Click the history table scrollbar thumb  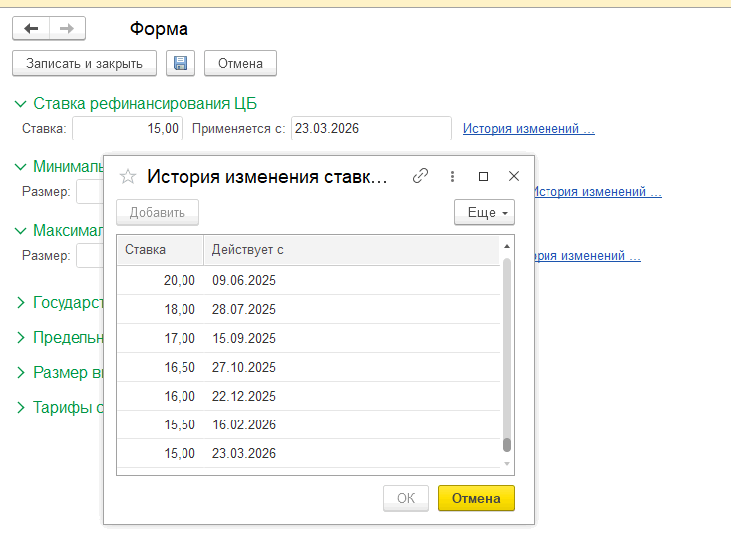(507, 445)
